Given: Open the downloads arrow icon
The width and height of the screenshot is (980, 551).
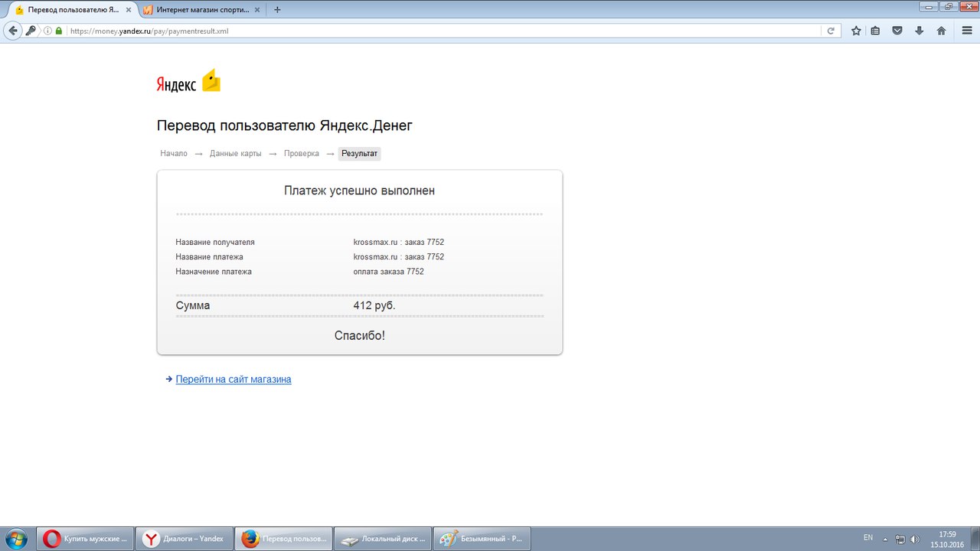Looking at the screenshot, I should pos(919,31).
